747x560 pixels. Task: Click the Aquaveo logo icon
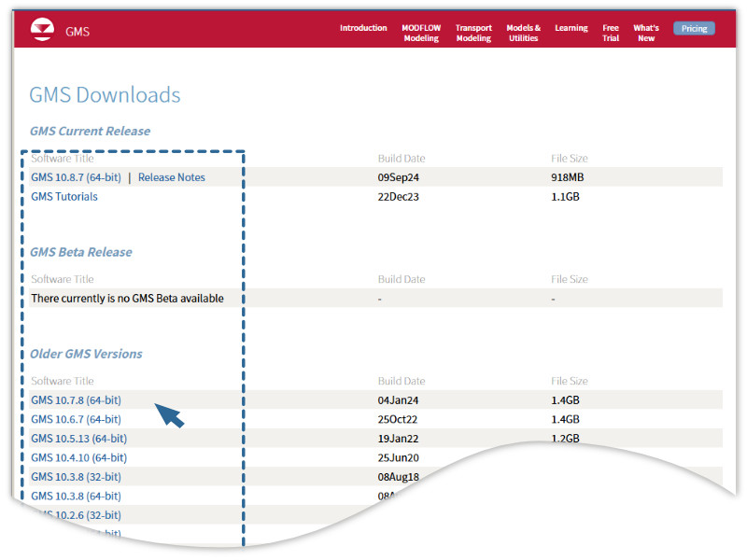(x=42, y=29)
